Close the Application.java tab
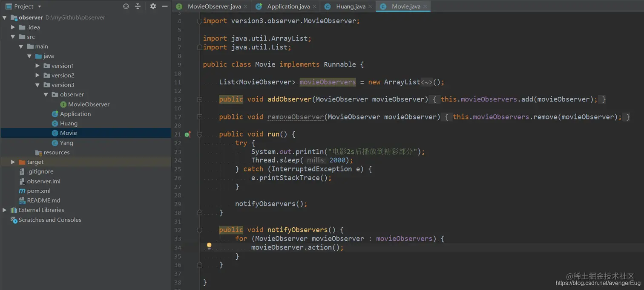Screen dimensions: 644x290 [x=314, y=7]
